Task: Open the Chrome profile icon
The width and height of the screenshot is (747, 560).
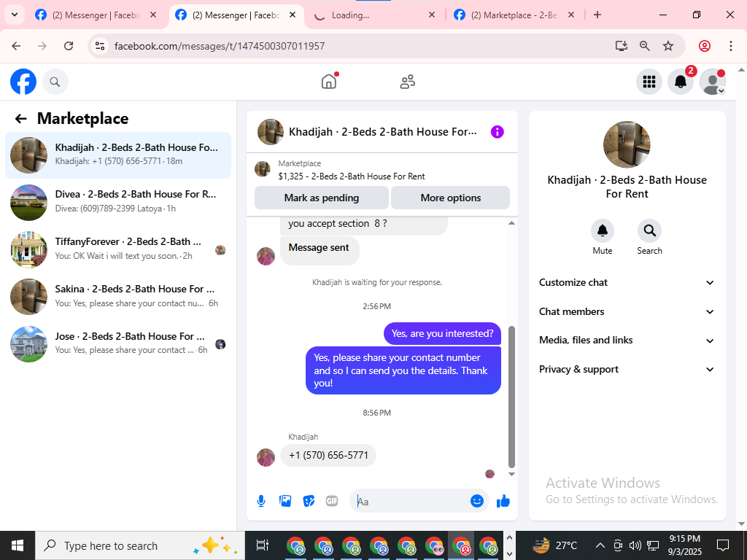Action: (x=705, y=46)
